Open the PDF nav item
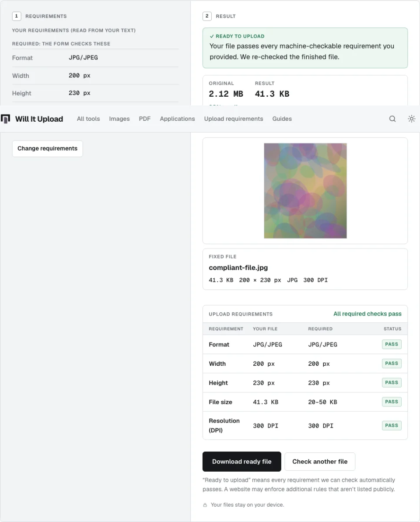The width and height of the screenshot is (420, 522). [145, 119]
